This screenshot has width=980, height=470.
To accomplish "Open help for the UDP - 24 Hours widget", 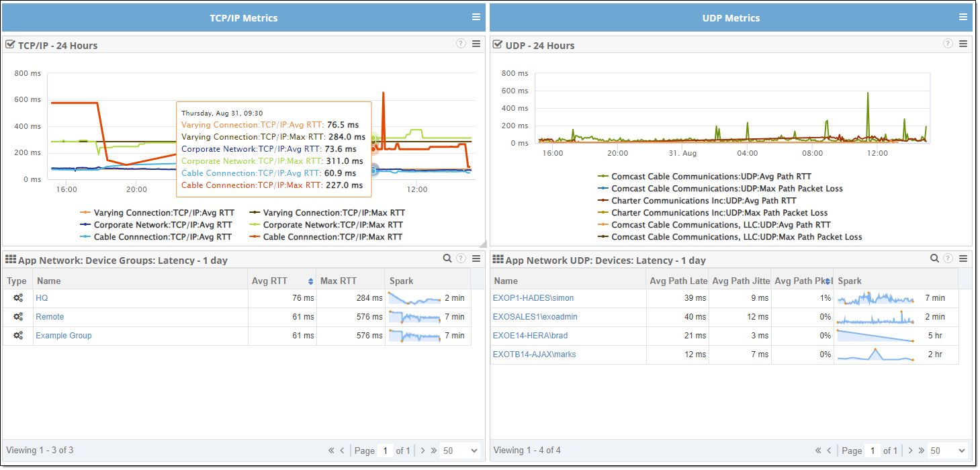I will point(948,44).
